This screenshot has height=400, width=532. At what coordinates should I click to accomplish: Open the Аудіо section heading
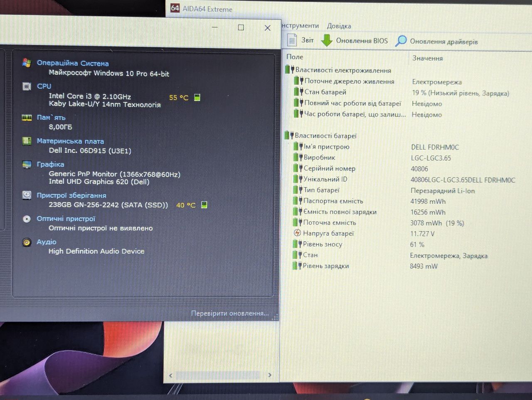pos(47,242)
